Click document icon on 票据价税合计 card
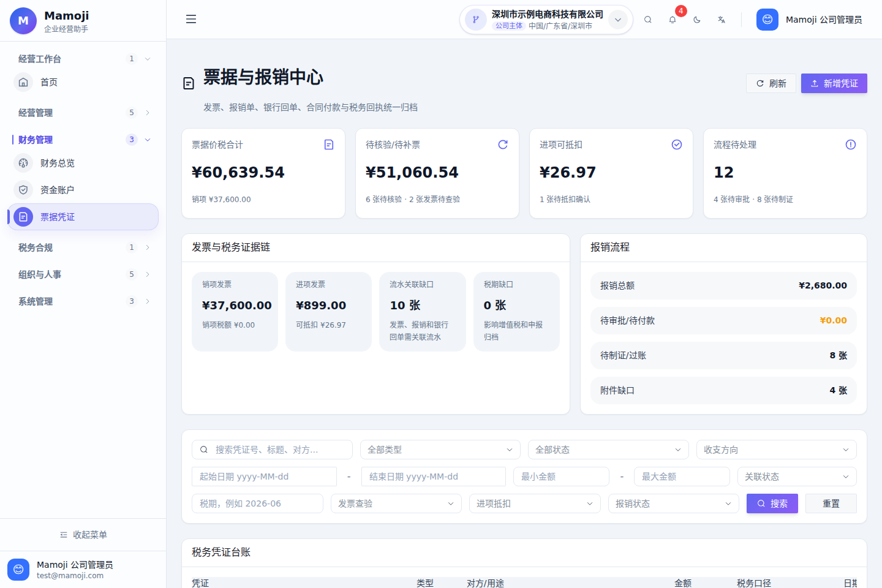 (x=329, y=145)
